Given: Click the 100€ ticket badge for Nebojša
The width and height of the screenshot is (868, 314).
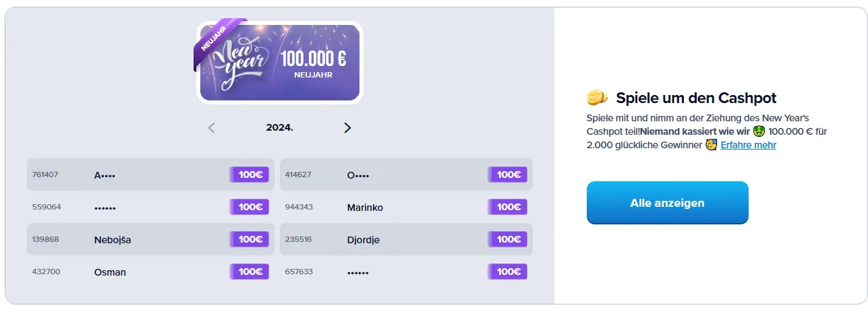Looking at the screenshot, I should pos(250,239).
